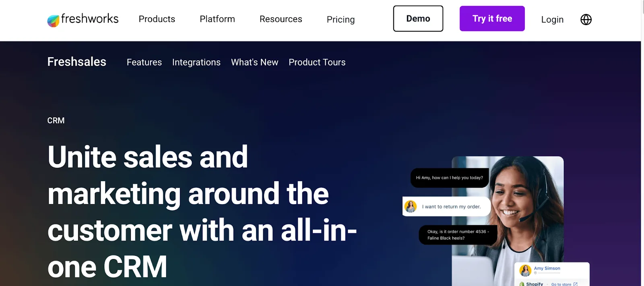Click the Amy Simson name on the card

(x=547, y=268)
